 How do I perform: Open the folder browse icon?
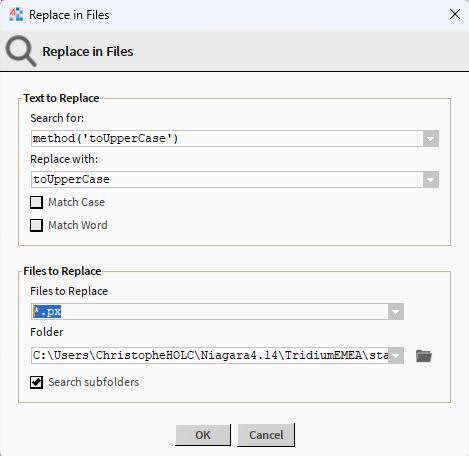tap(424, 356)
